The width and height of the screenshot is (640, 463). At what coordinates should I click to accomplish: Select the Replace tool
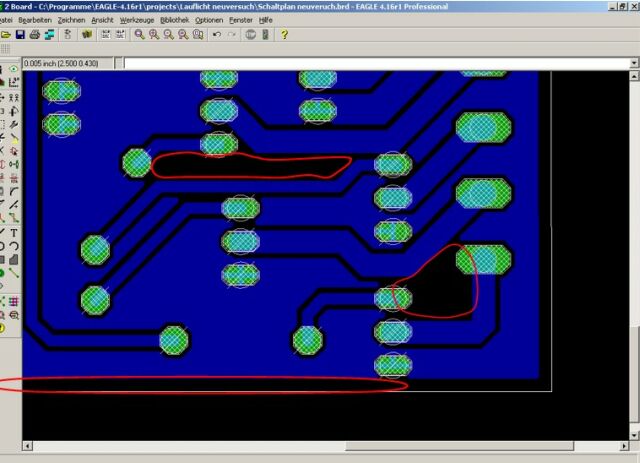click(14, 165)
